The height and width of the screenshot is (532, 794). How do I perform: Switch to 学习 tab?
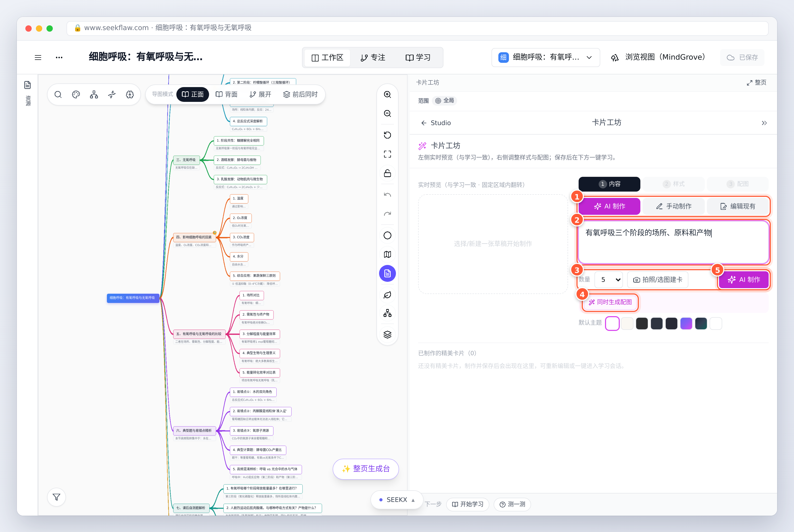click(x=418, y=58)
